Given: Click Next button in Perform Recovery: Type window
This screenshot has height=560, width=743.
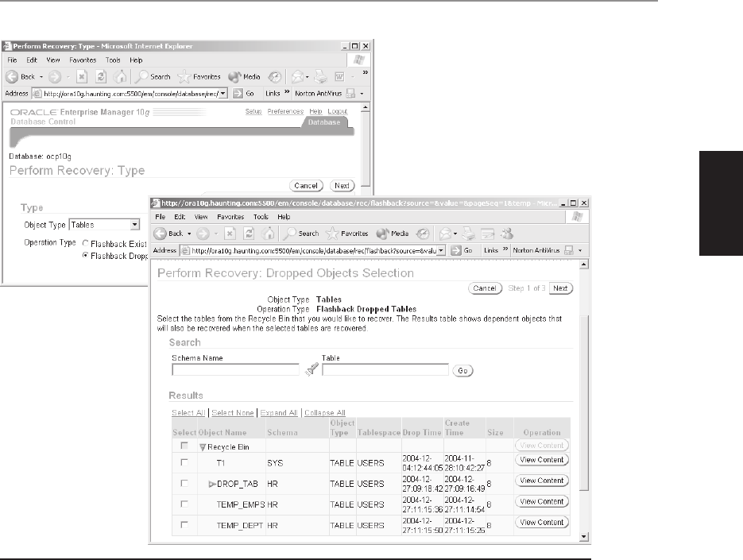Looking at the screenshot, I should [x=342, y=186].
